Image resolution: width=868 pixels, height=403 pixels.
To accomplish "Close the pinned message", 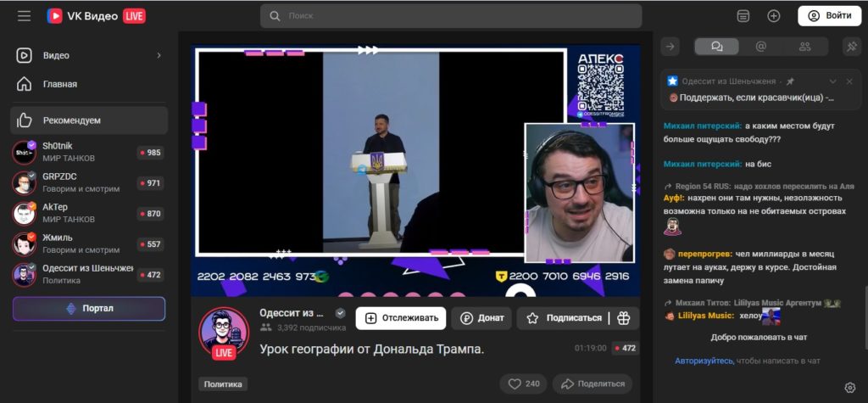I will [x=849, y=81].
